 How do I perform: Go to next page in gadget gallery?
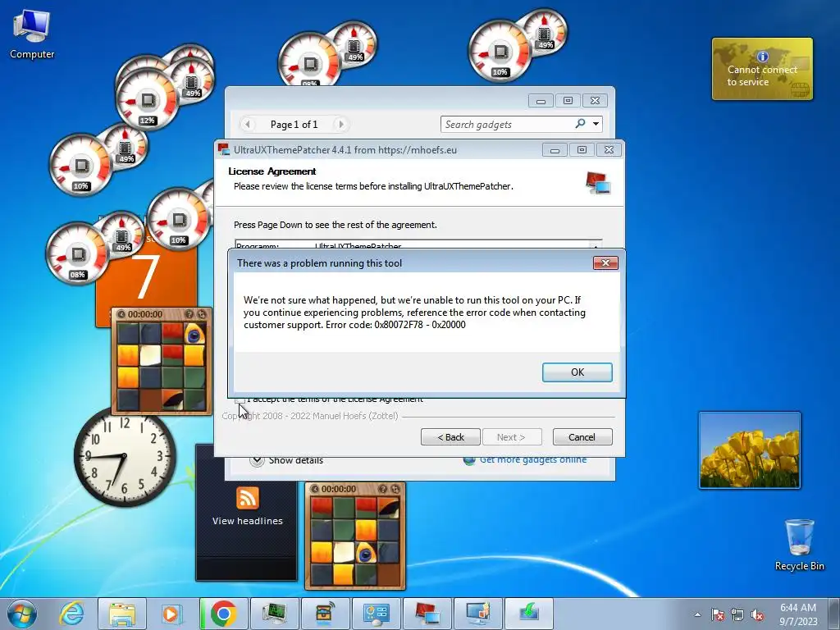[x=340, y=125]
